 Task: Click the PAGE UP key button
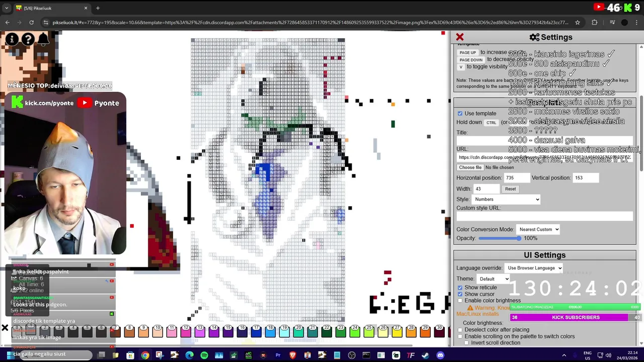point(467,53)
